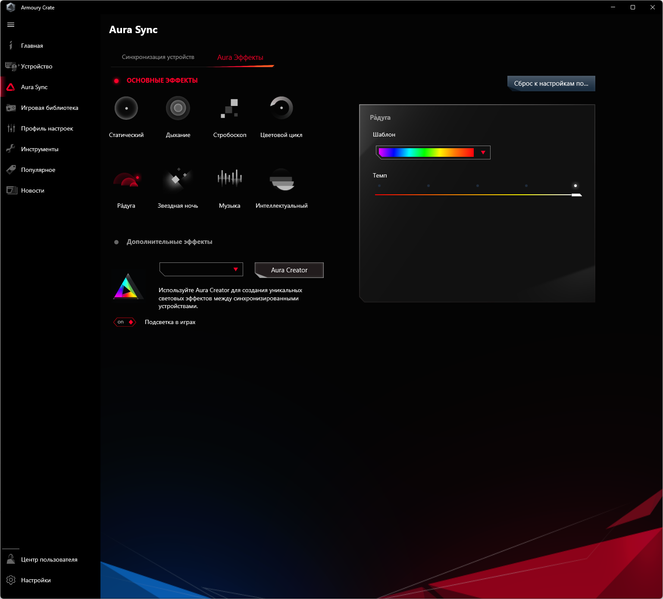Switch to Синхронизация устройств tab
This screenshot has width=663, height=599.
[x=158, y=57]
